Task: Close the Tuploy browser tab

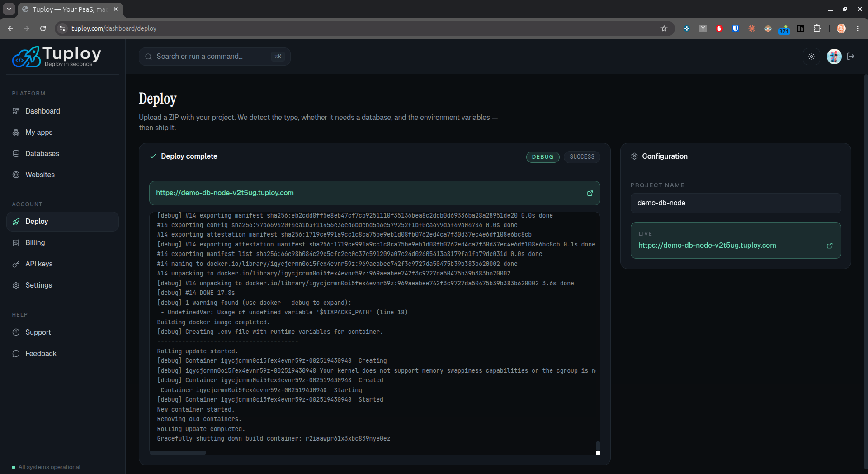Action: point(116,9)
